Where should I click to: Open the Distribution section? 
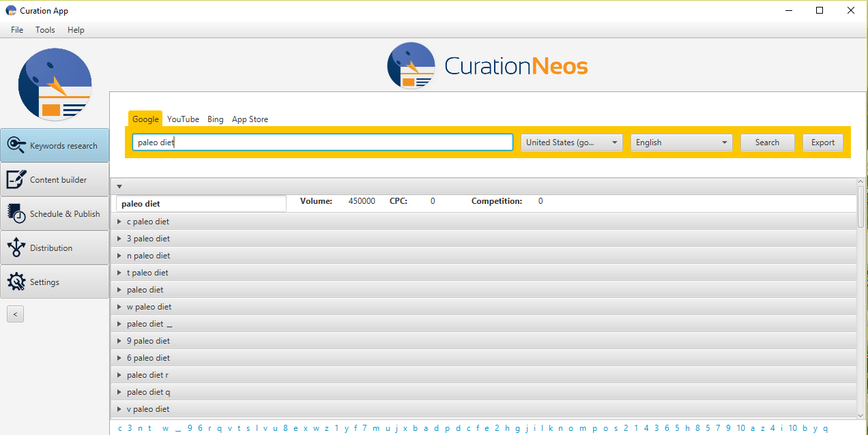pyautogui.click(x=55, y=247)
